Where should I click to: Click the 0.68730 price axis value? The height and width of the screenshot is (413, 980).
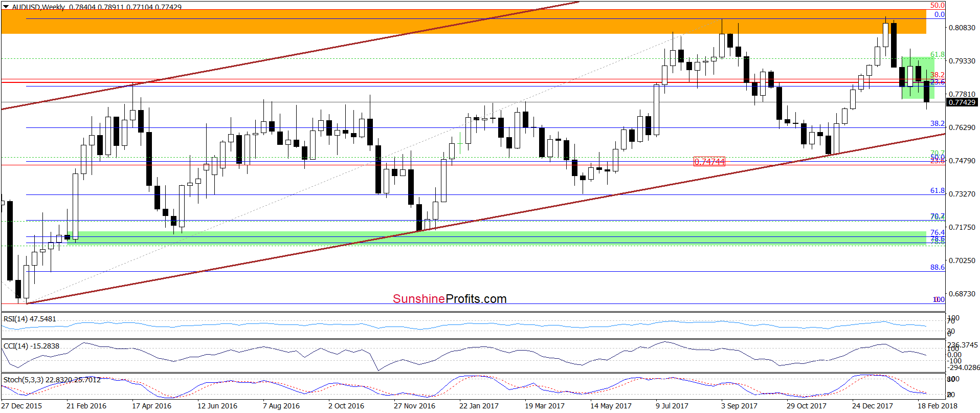pyautogui.click(x=962, y=294)
